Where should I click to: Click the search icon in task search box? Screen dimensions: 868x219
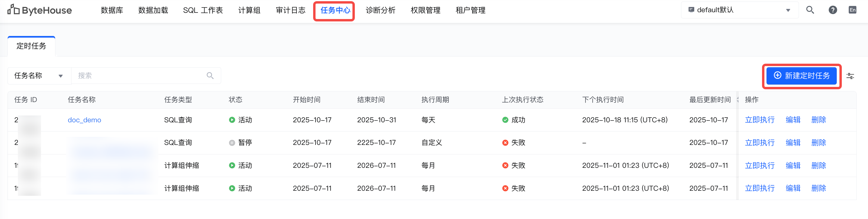pyautogui.click(x=210, y=76)
